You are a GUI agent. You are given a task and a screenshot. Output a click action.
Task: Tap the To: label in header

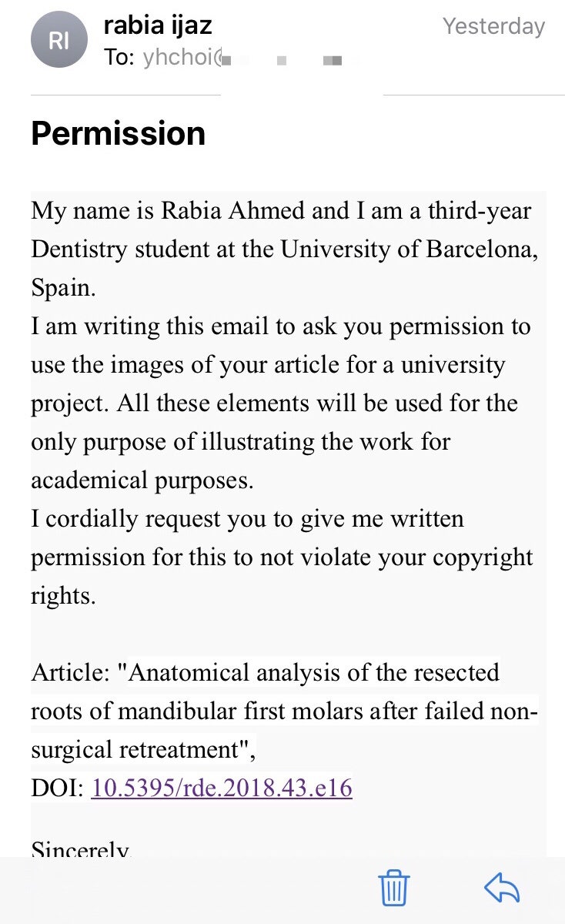[x=119, y=58]
